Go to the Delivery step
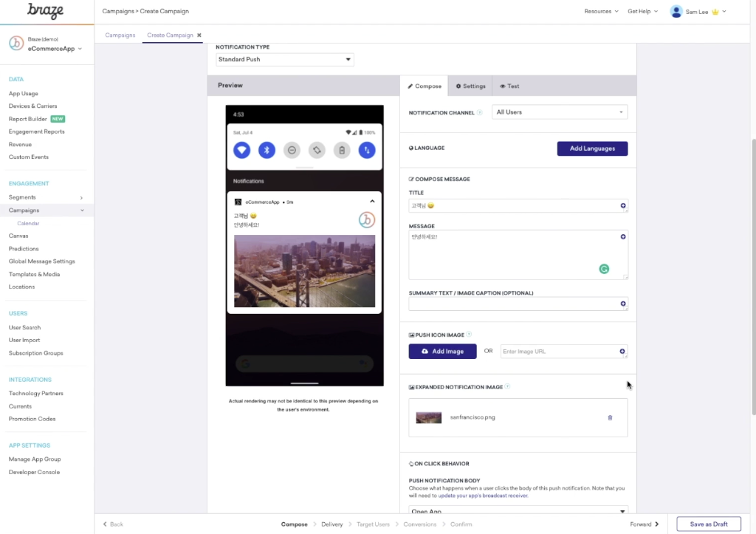The image size is (756, 534). click(331, 524)
